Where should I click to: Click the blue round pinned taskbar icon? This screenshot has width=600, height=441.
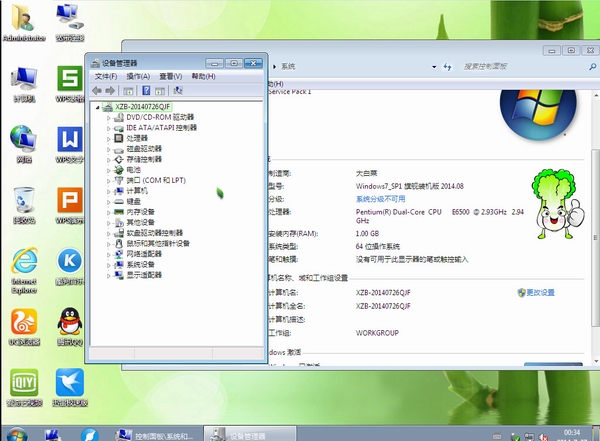tap(90, 435)
